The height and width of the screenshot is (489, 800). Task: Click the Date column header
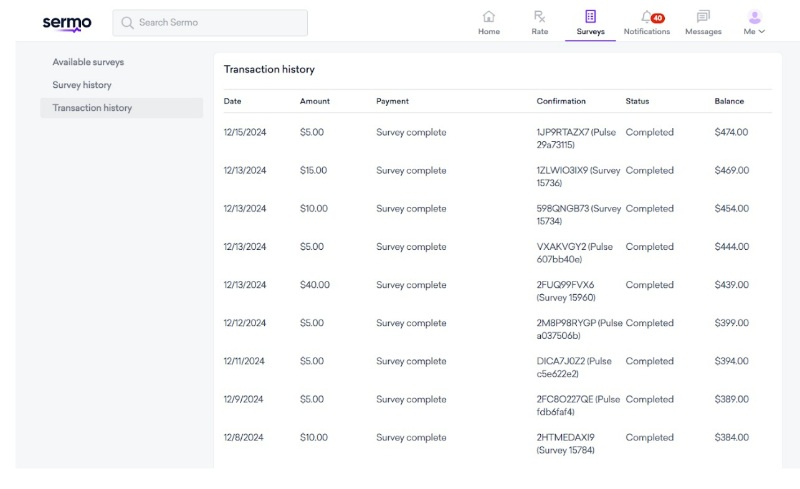tap(232, 101)
